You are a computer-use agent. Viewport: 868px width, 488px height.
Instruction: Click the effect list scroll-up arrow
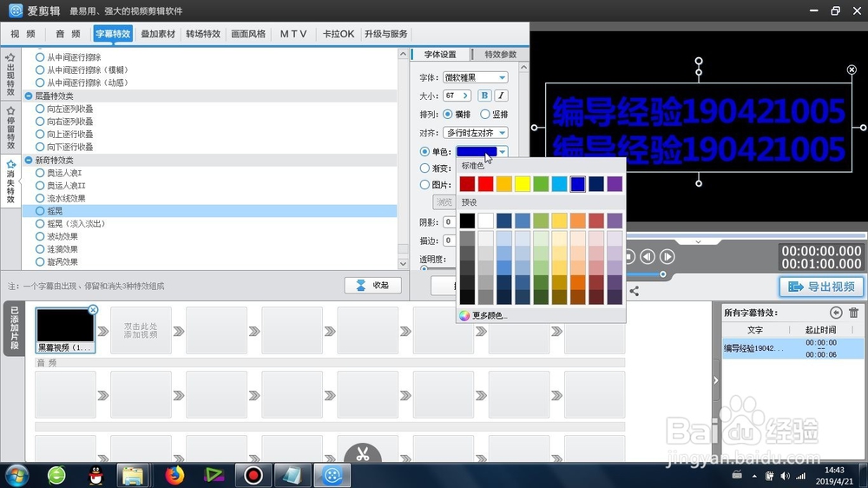[x=403, y=55]
